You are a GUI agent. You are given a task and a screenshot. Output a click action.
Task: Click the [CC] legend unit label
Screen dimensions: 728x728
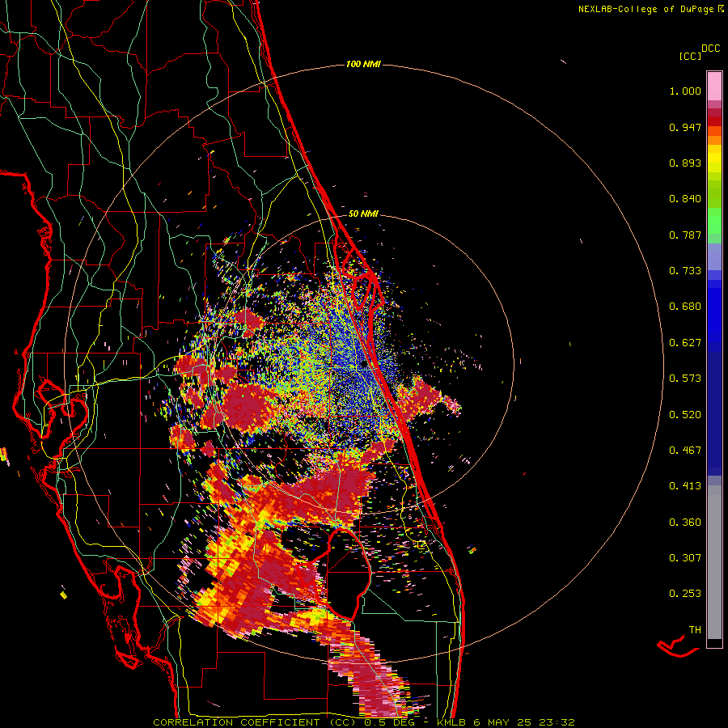point(690,56)
